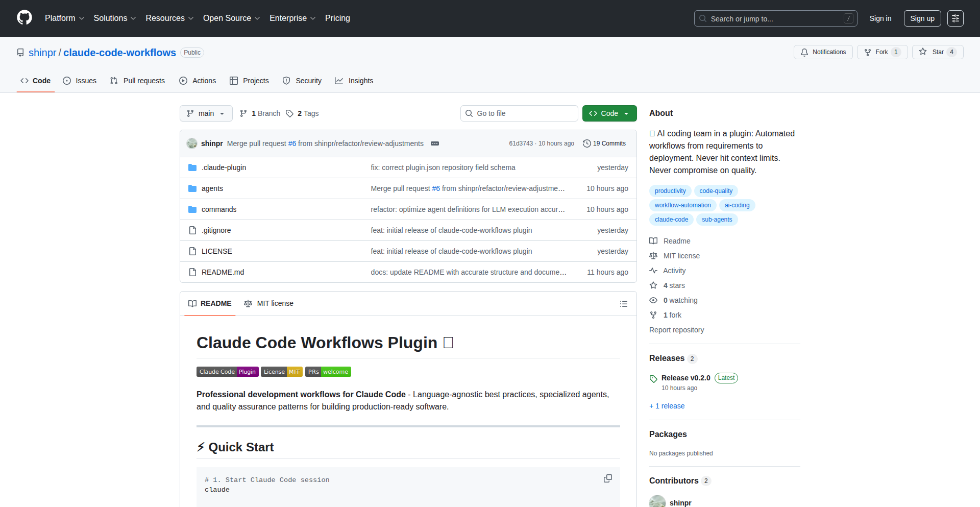Toggle Notifications for this repository

coord(823,52)
